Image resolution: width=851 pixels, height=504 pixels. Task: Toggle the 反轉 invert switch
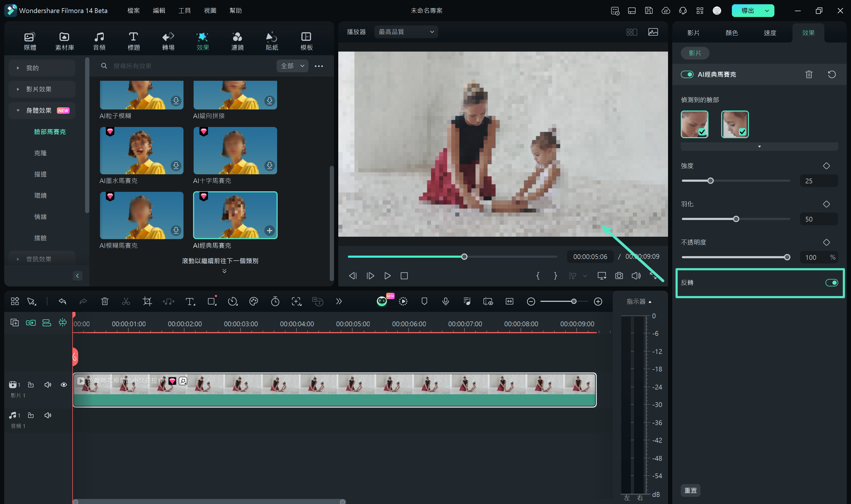click(x=831, y=283)
